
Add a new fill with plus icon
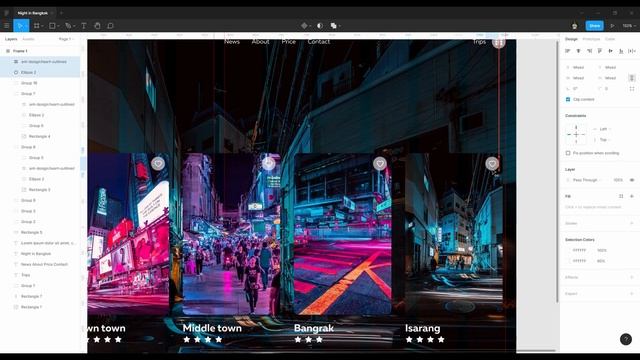coord(632,196)
